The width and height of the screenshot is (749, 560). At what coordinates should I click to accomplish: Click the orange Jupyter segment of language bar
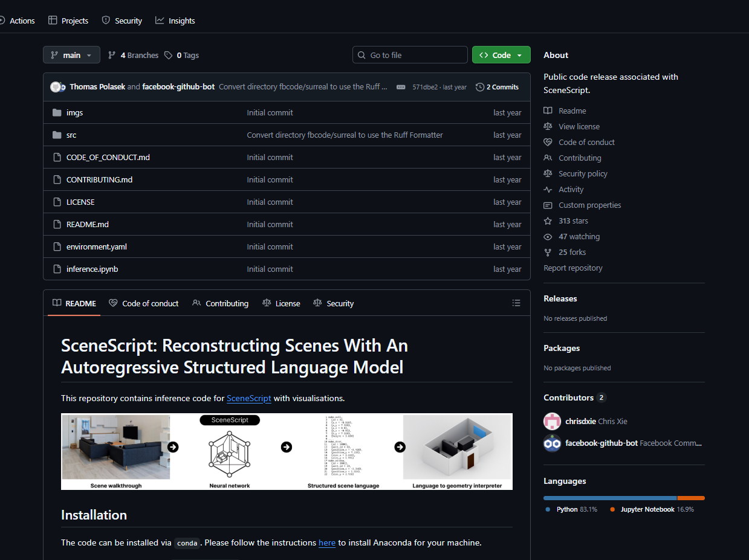[x=691, y=498]
